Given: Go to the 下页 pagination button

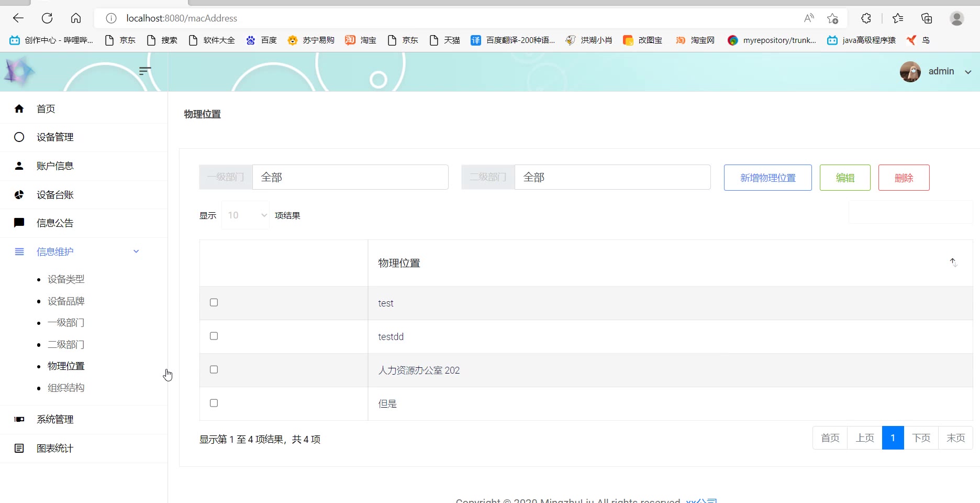Looking at the screenshot, I should tap(921, 438).
